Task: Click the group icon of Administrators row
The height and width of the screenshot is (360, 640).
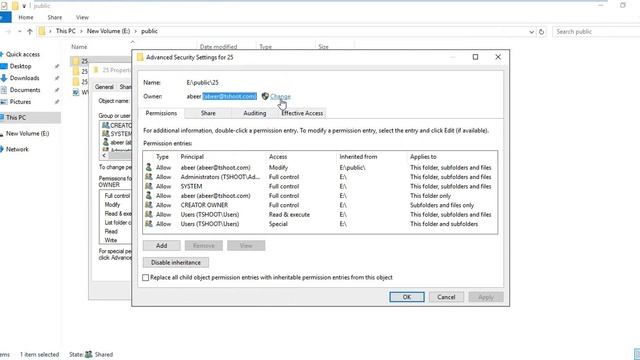Action: click(149, 177)
